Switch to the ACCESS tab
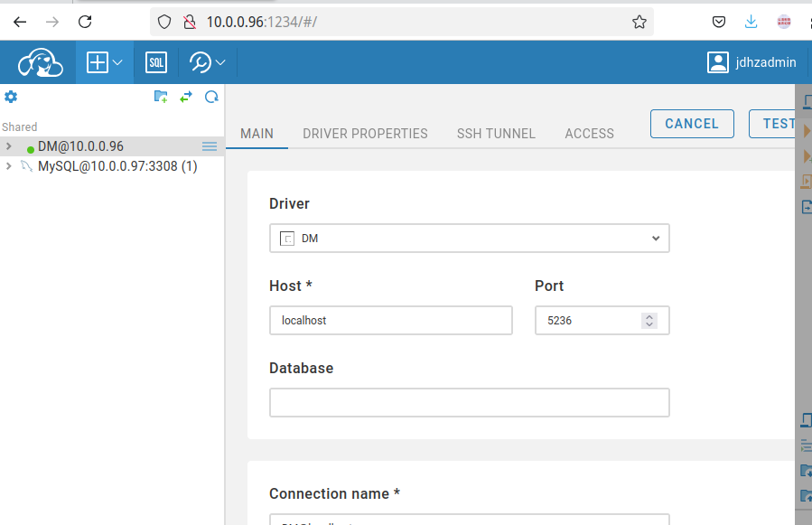Viewport: 812px width, 525px height. tap(589, 134)
